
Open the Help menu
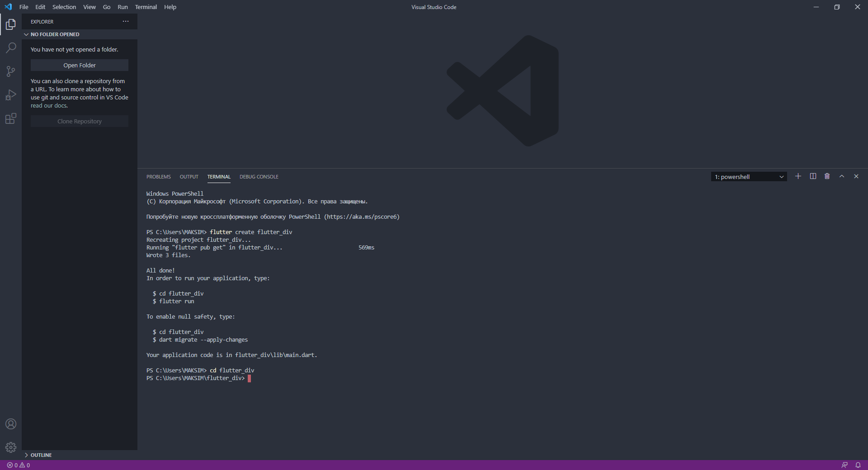(x=170, y=7)
